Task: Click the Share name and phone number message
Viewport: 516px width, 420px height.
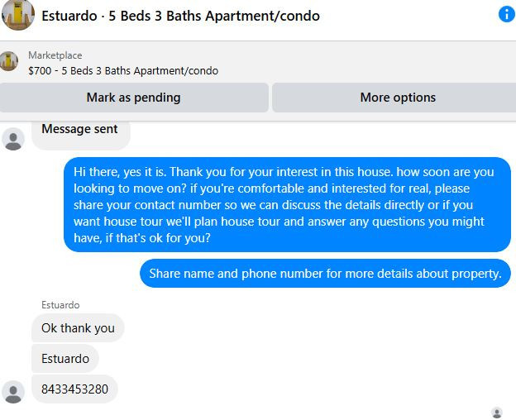Action: (325, 274)
